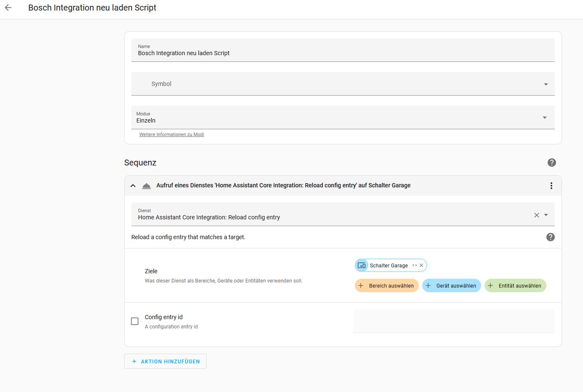This screenshot has height=392, width=583.
Task: Open help for Reload config entry service
Action: (550, 237)
